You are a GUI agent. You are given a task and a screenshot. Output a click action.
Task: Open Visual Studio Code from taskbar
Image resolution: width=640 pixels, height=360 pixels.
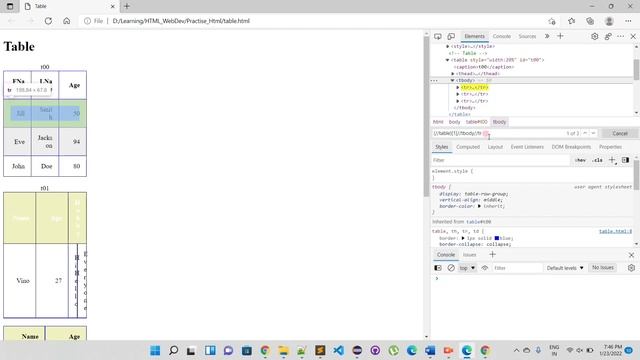(x=338, y=350)
